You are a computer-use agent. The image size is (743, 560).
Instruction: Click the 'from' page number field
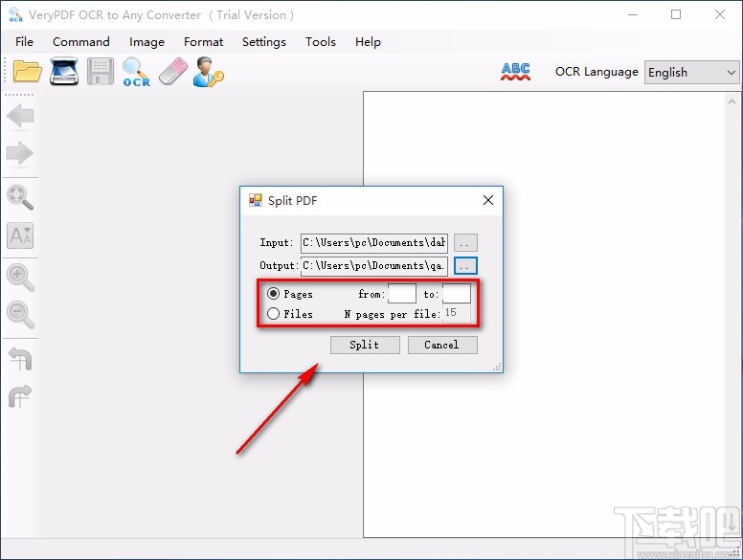point(402,293)
